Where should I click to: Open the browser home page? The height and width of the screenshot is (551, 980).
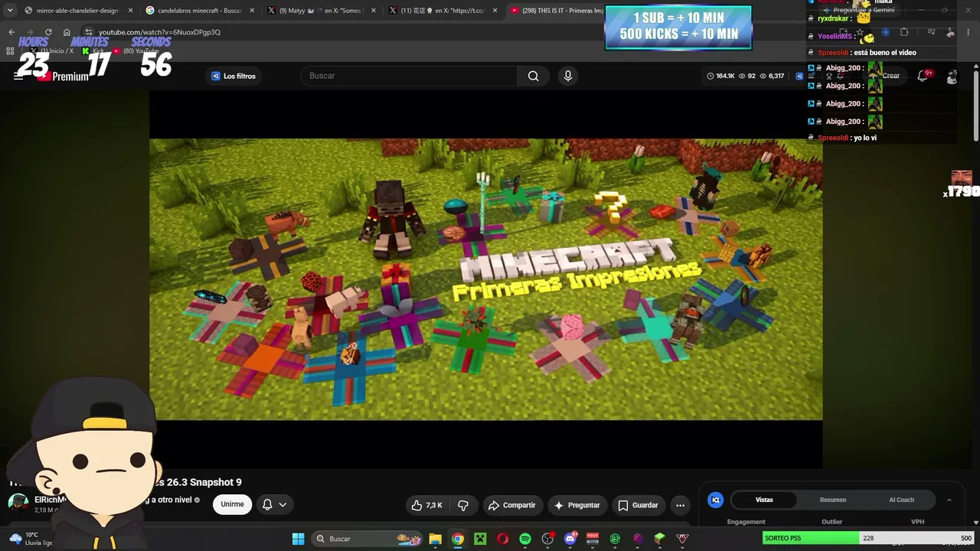pos(67,32)
